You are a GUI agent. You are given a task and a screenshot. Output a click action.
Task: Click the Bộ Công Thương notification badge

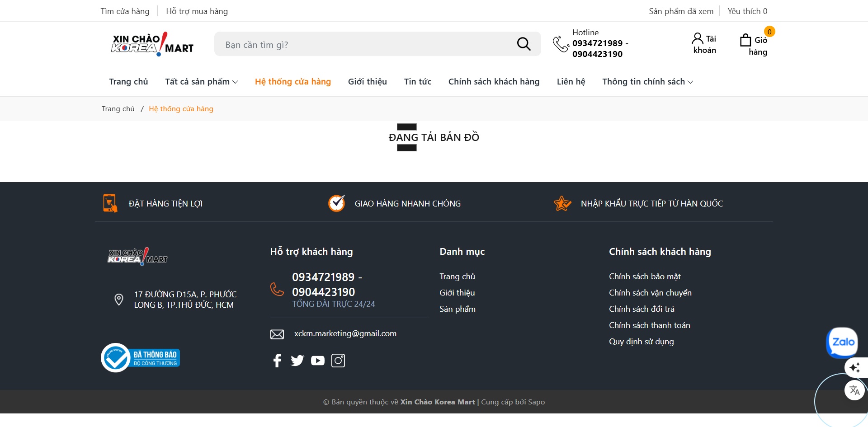click(x=141, y=358)
